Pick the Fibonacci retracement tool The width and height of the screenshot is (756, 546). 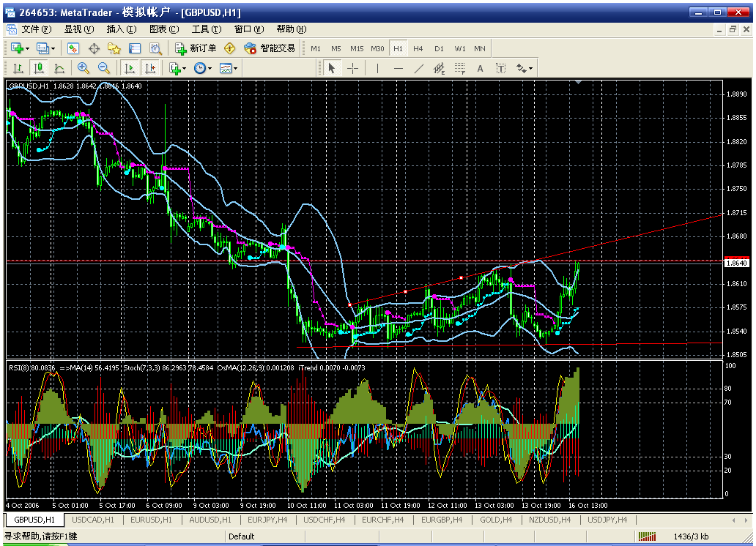(460, 68)
